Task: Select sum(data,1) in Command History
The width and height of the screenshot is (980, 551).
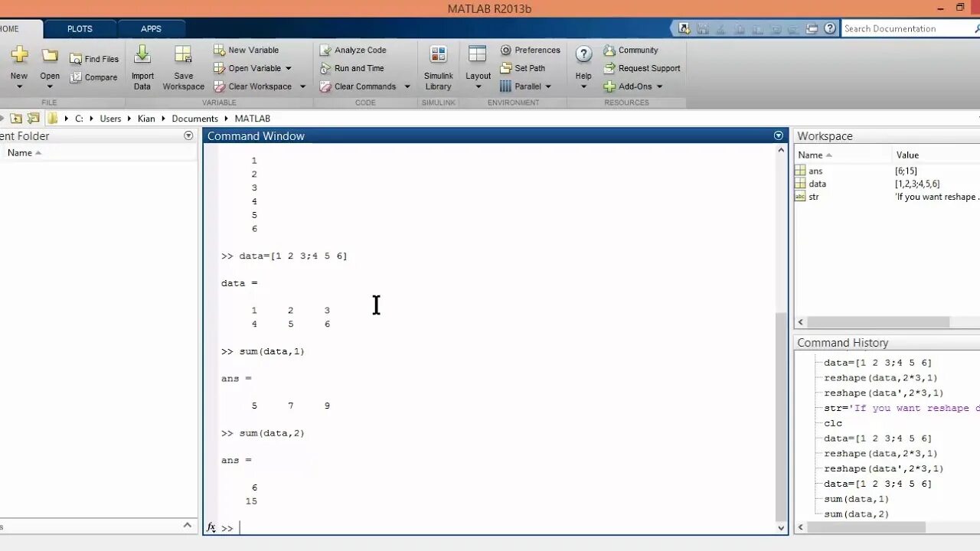Action: 856,499
